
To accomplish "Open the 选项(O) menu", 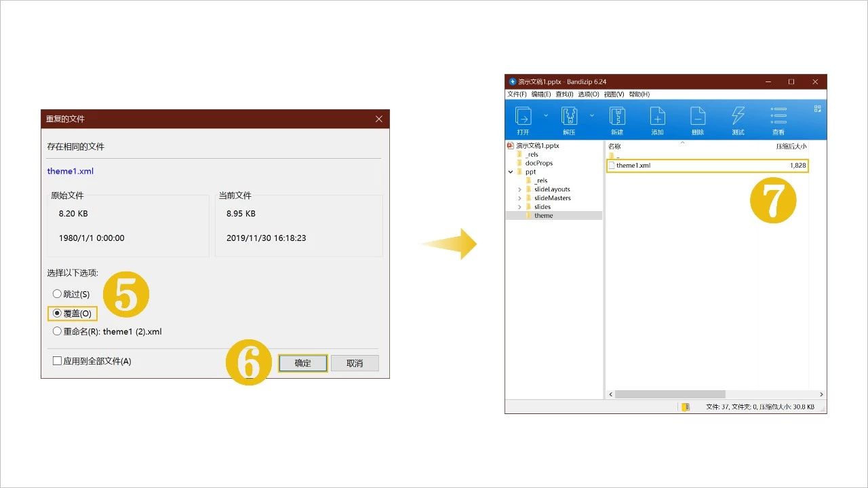I will (x=589, y=94).
